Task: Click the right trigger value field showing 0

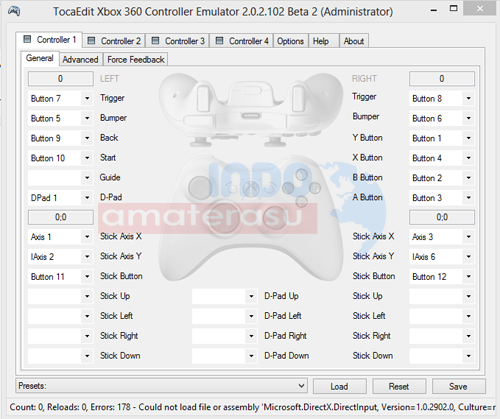Action: click(x=442, y=79)
